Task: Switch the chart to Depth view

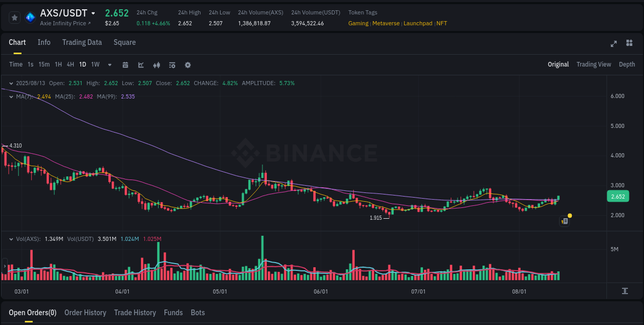Action: pyautogui.click(x=626, y=64)
